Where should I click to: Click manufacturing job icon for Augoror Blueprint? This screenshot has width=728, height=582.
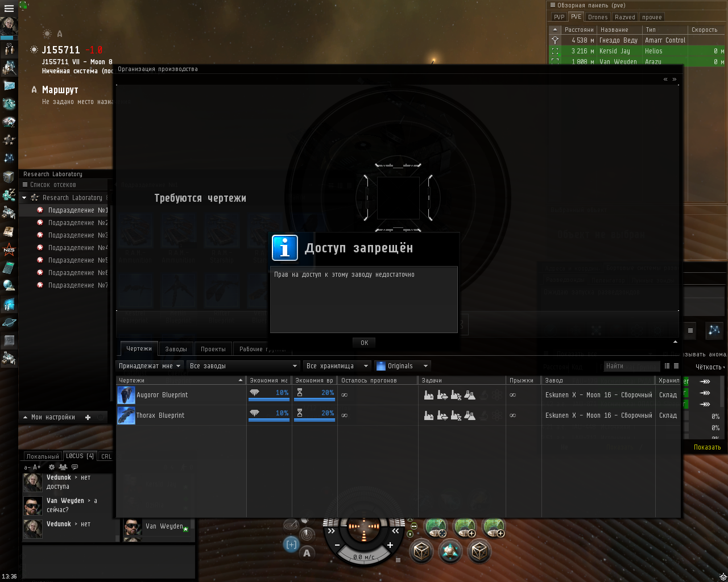[429, 395]
